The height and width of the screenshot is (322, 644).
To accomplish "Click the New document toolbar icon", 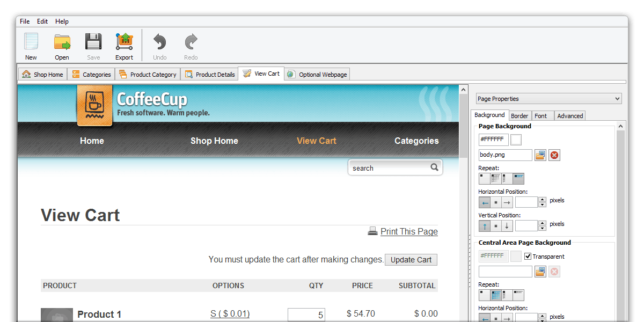I will pos(31,42).
